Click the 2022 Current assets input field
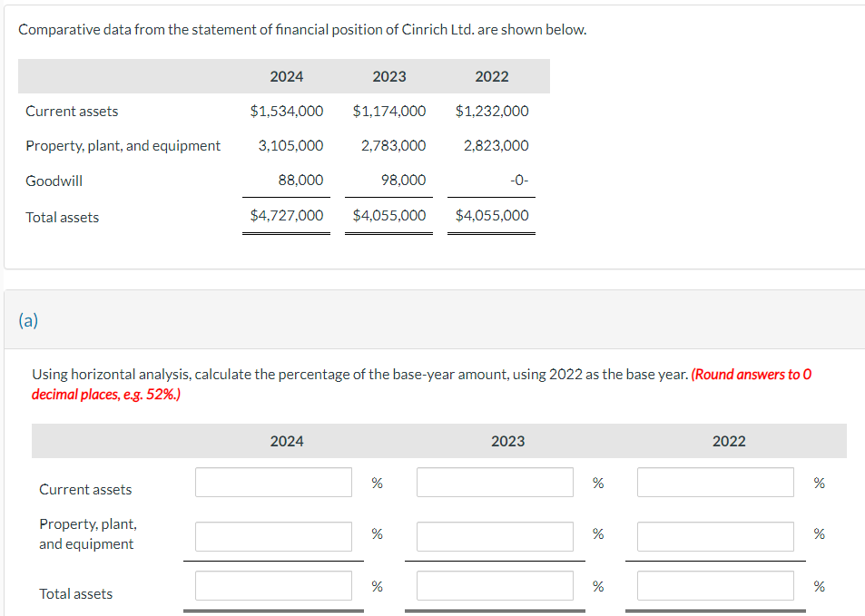865x616 pixels. (x=715, y=482)
